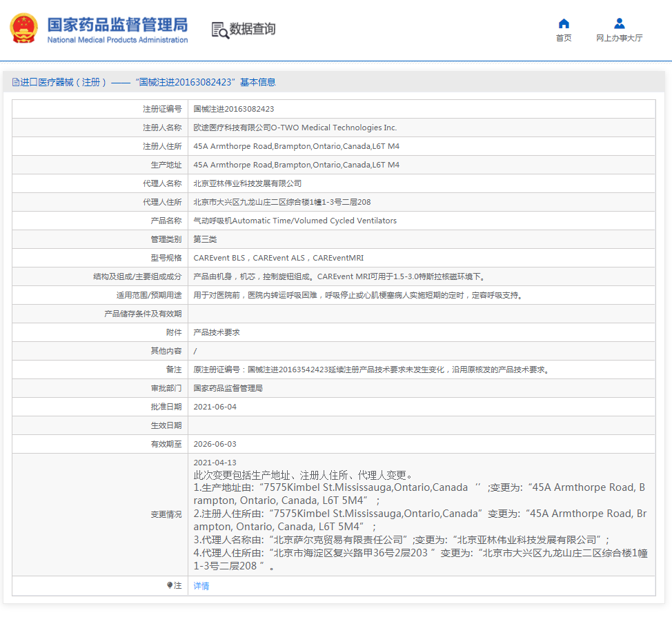The height and width of the screenshot is (617, 672).
Task: Click the 注册证编号 value 国械注进20163082423
Action: [233, 109]
